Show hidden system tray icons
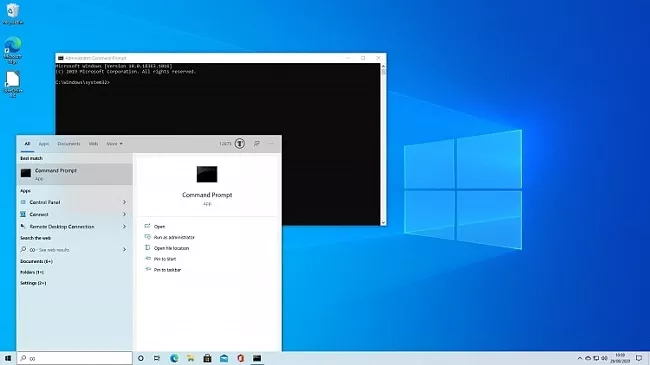 click(580, 358)
